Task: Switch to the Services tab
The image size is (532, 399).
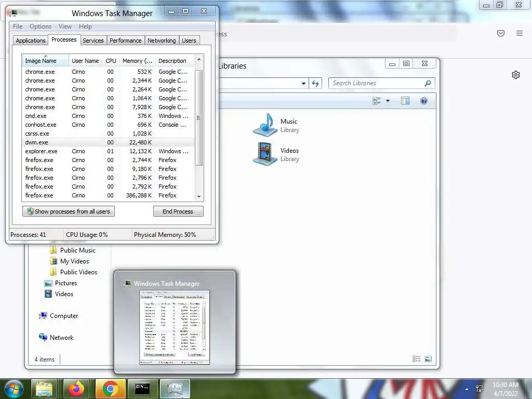Action: point(93,41)
